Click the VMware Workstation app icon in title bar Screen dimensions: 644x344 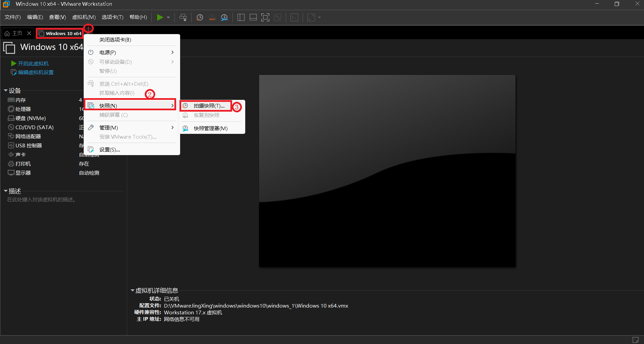click(x=6, y=4)
